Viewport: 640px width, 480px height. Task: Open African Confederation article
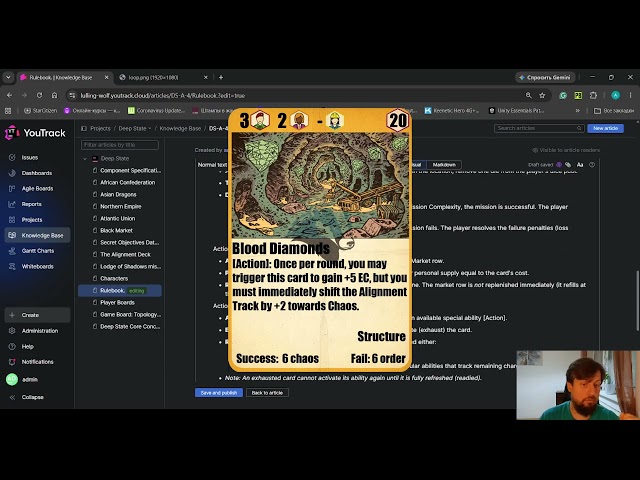click(x=127, y=182)
